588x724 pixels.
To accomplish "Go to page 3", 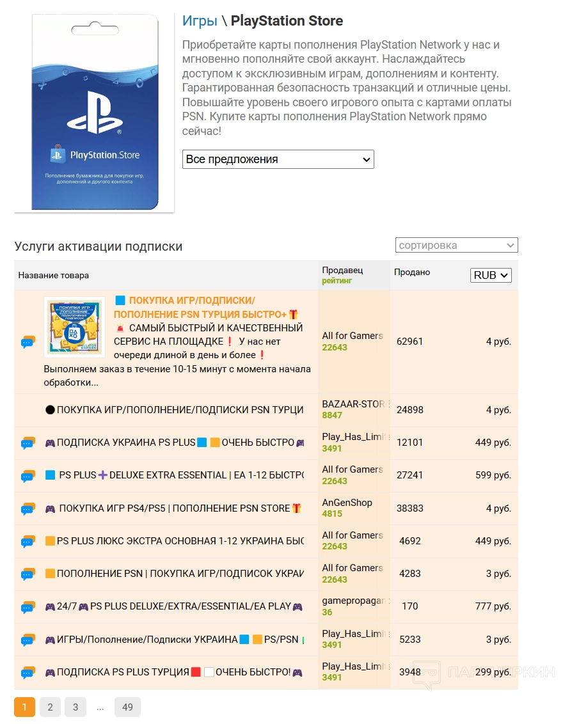I will tap(75, 707).
